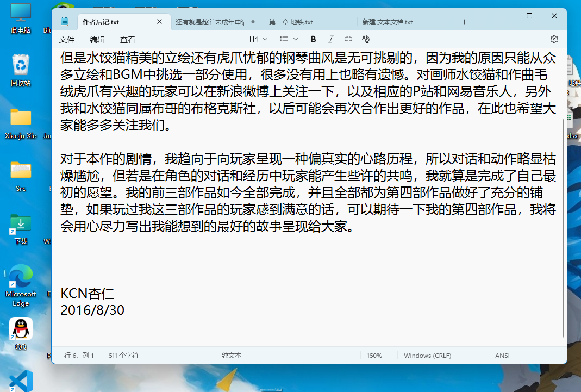Viewport: 581px width, 392px height.
Task: Insert a hyperlink
Action: (348, 39)
